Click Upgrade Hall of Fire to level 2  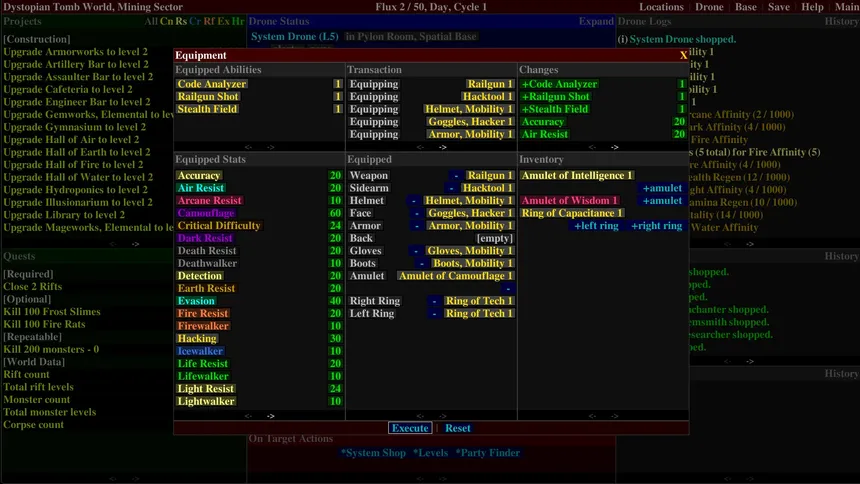tap(73, 165)
